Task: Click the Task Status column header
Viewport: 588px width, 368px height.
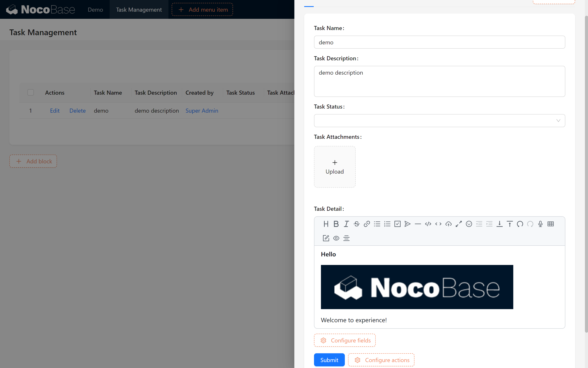Action: tap(240, 92)
